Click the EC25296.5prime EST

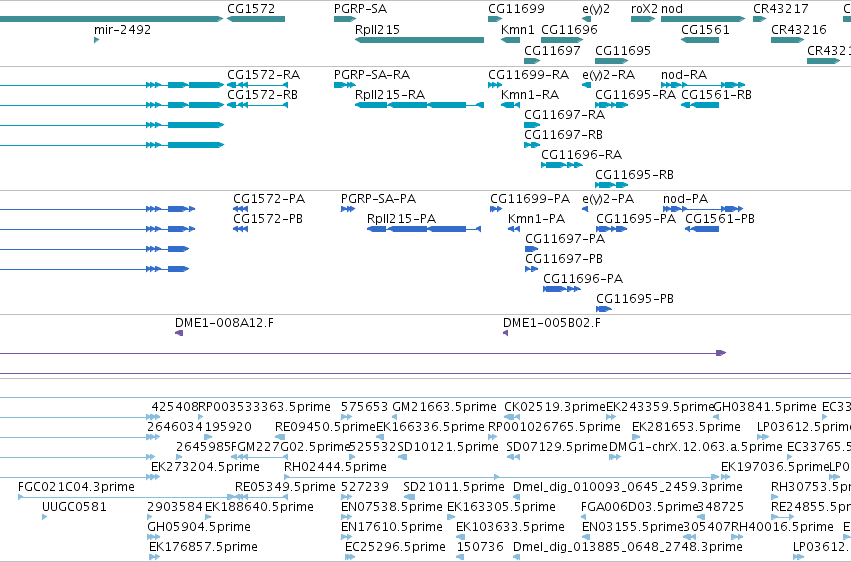350,557
